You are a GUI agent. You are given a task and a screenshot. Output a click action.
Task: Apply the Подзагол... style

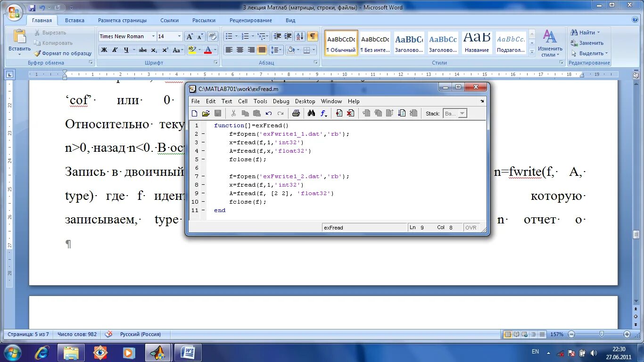pos(511,42)
